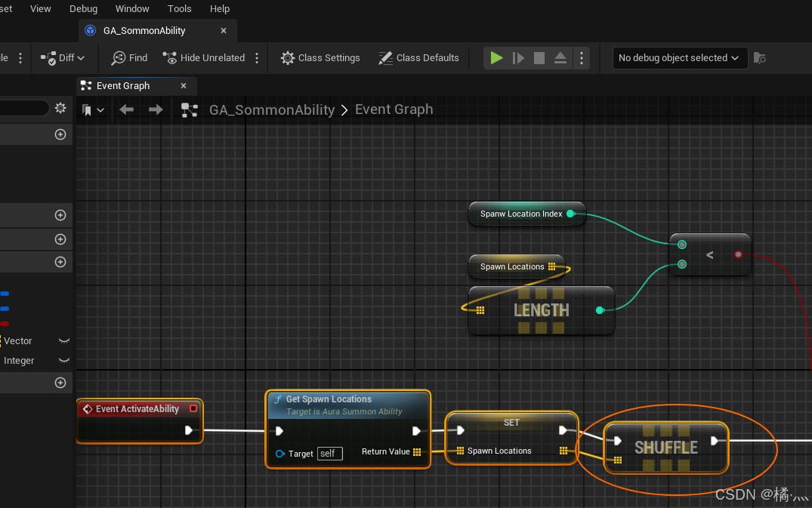Click the Find button

coord(129,58)
